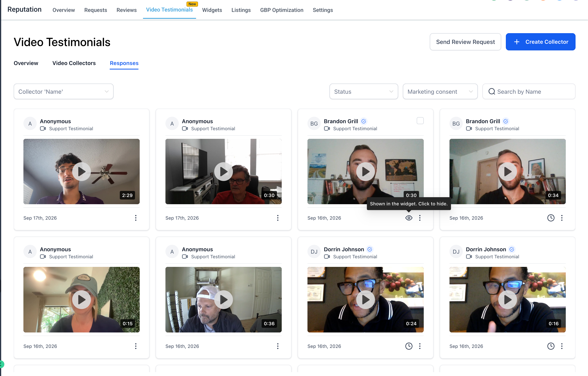Image resolution: width=588 pixels, height=376 pixels.
Task: Expand the Collector 'Name' dropdown
Action: point(63,91)
